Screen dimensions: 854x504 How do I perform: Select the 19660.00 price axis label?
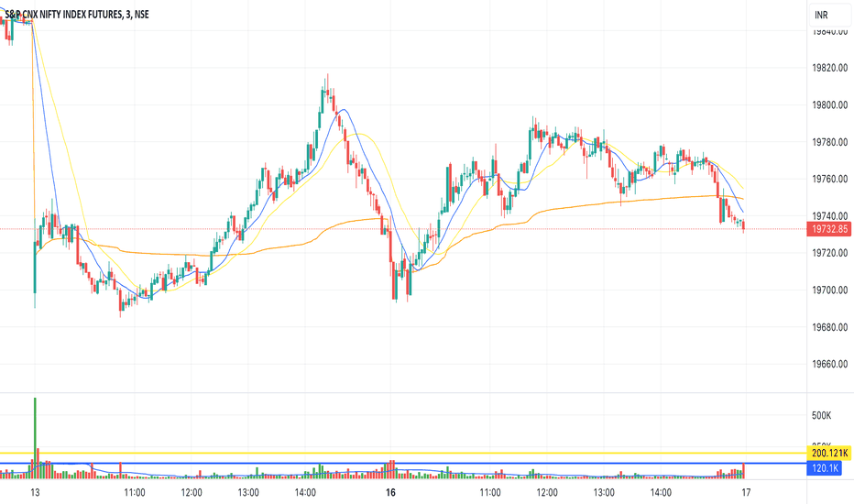click(x=829, y=364)
